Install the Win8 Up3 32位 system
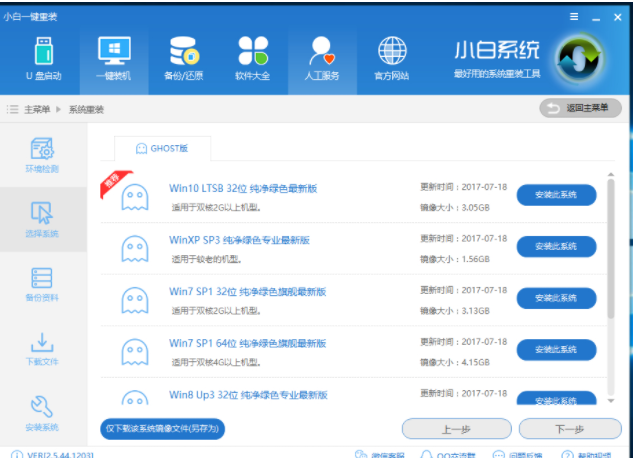633x458 pixels. coord(556,399)
